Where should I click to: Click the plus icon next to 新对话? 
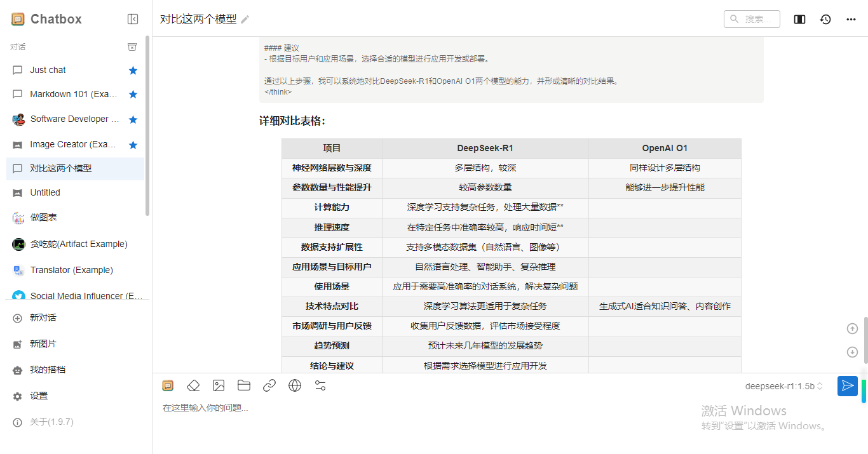click(18, 318)
